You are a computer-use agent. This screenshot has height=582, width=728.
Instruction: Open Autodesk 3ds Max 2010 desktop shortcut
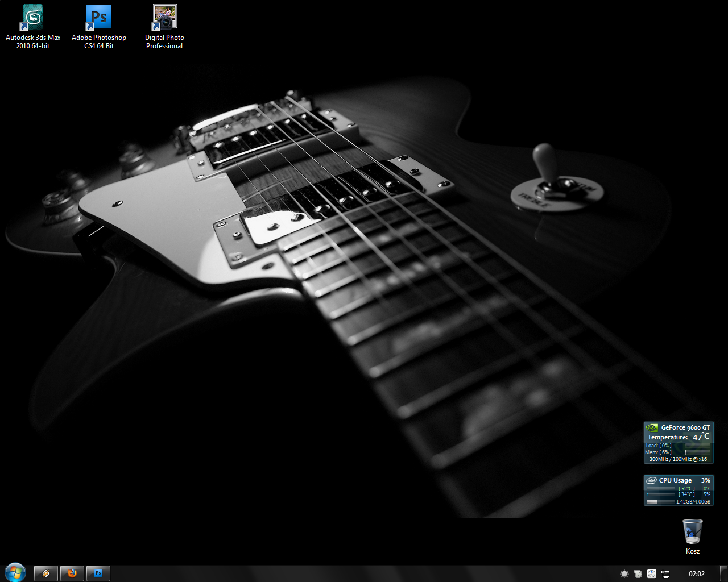tap(33, 18)
